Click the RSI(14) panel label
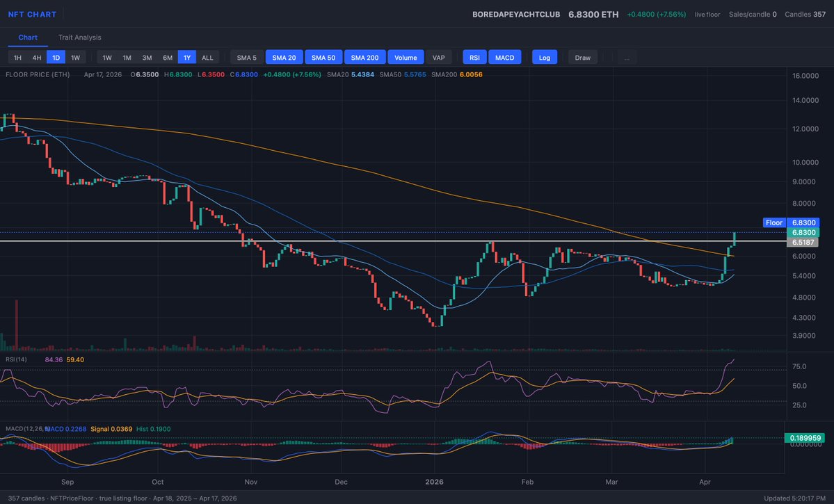 16,360
